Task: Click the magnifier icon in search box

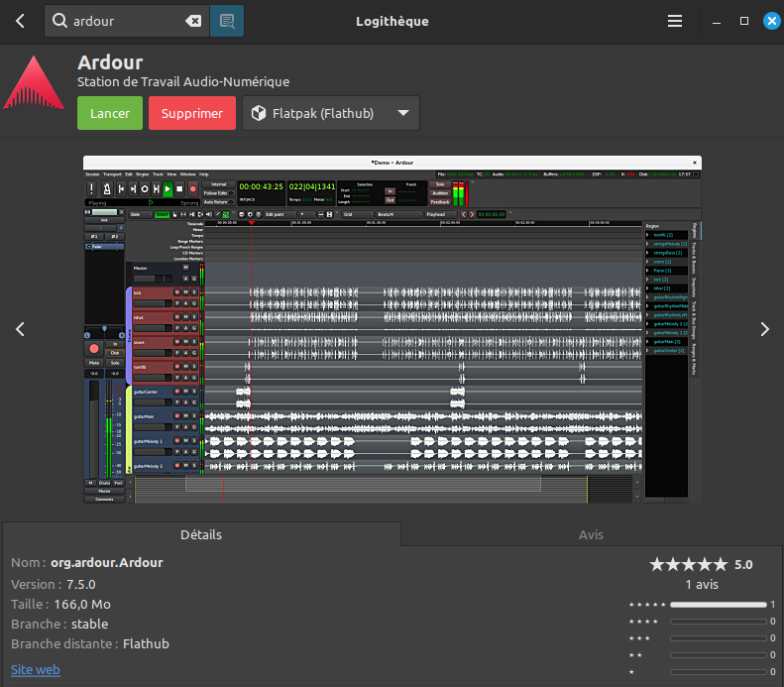Action: click(59, 21)
